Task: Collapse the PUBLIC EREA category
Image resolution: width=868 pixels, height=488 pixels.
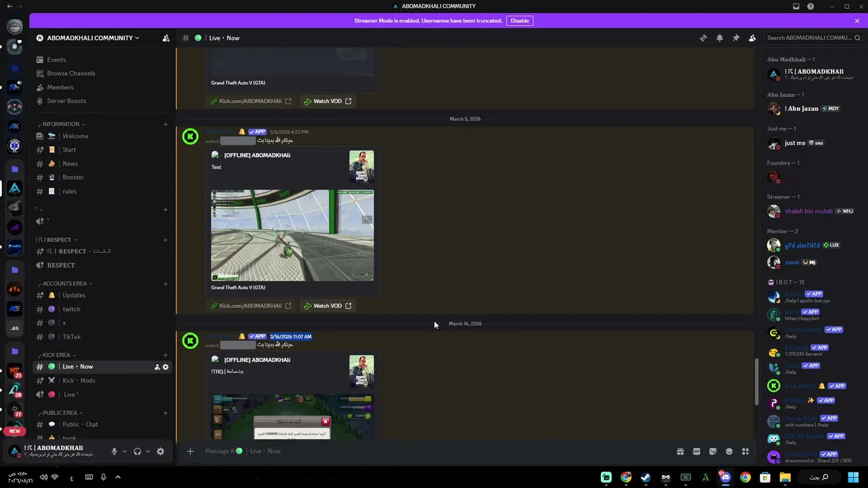Action: click(x=60, y=412)
